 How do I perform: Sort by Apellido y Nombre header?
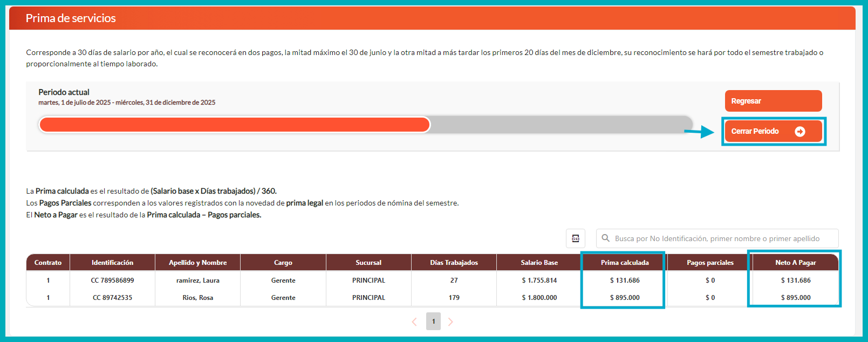tap(197, 263)
